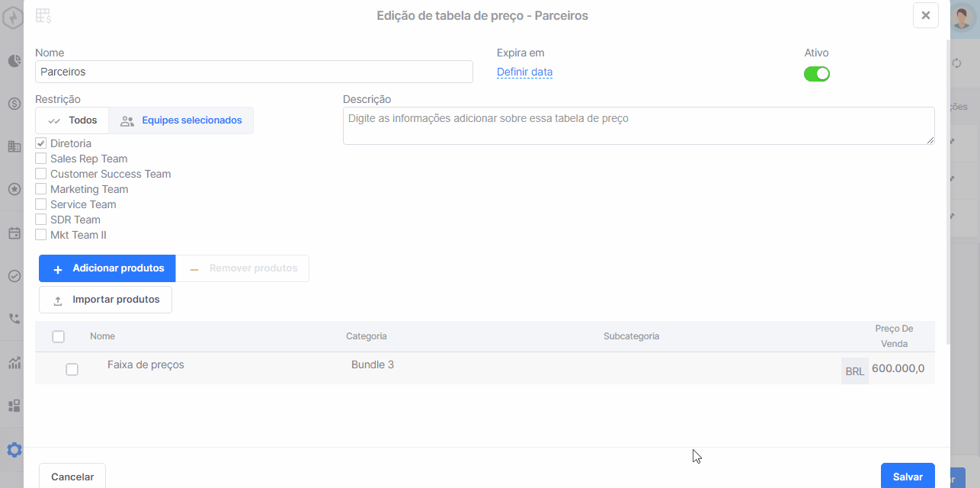Image resolution: width=980 pixels, height=488 pixels.
Task: Click the price table icon in dialog header
Action: coord(43,15)
